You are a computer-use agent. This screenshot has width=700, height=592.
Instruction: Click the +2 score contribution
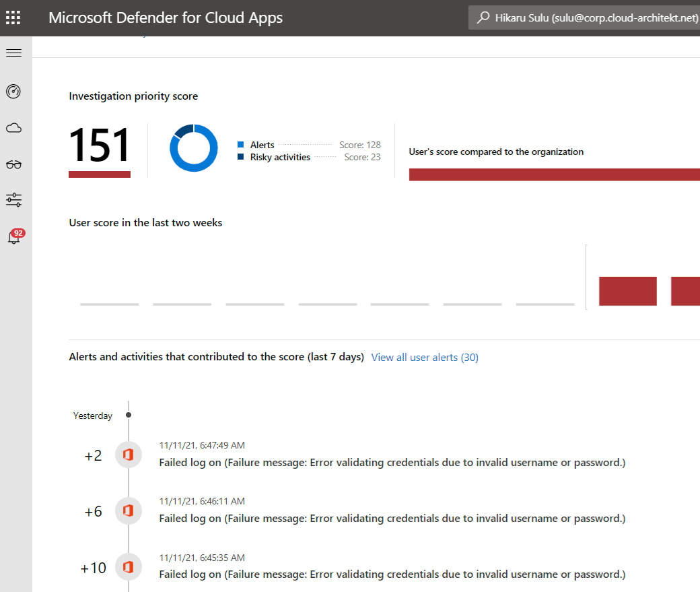pyautogui.click(x=94, y=456)
